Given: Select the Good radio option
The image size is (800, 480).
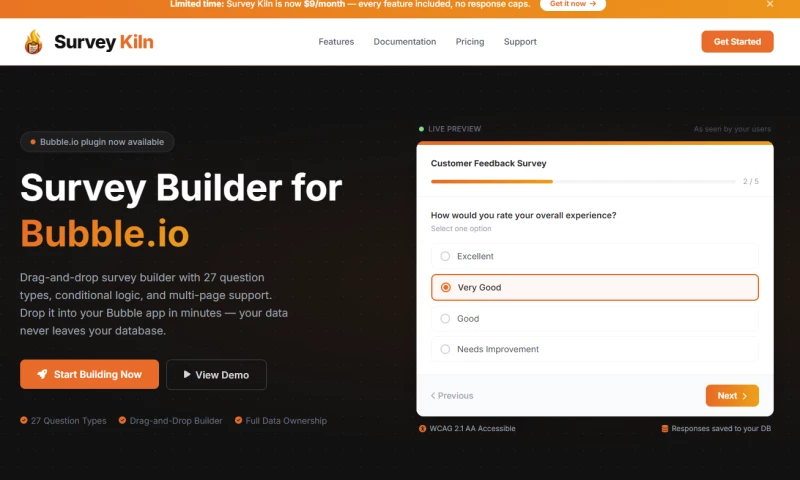Looking at the screenshot, I should click(594, 318).
